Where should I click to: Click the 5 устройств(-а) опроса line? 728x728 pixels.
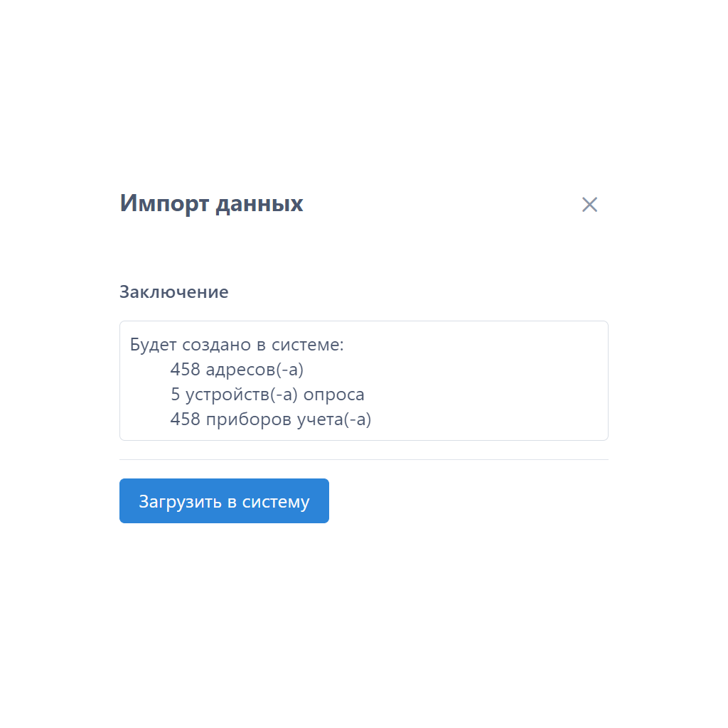tap(267, 395)
